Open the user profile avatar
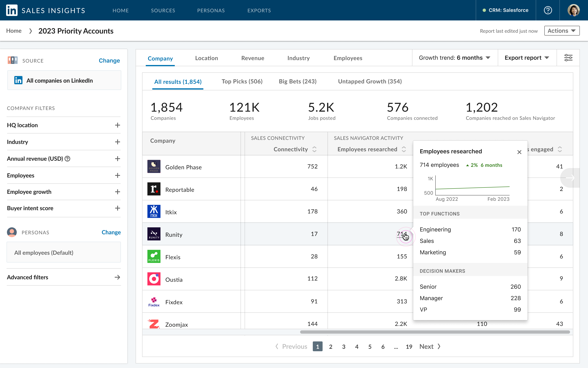The image size is (588, 368). (574, 10)
